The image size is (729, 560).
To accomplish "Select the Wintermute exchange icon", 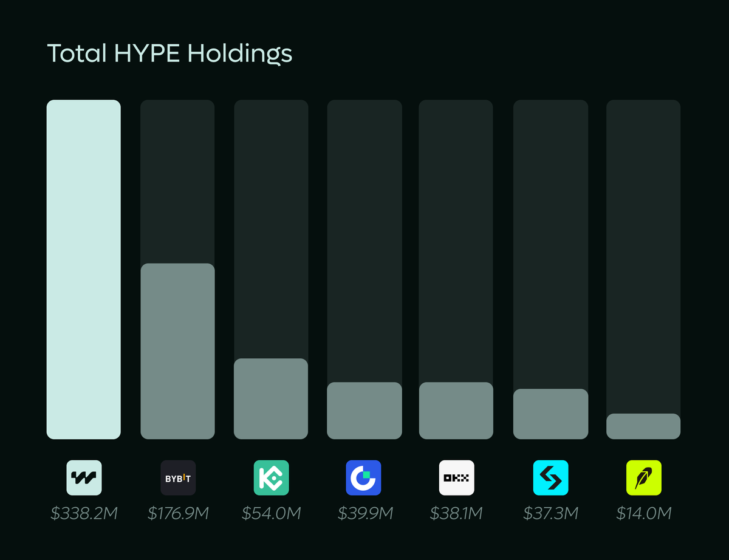I will pos(84,478).
